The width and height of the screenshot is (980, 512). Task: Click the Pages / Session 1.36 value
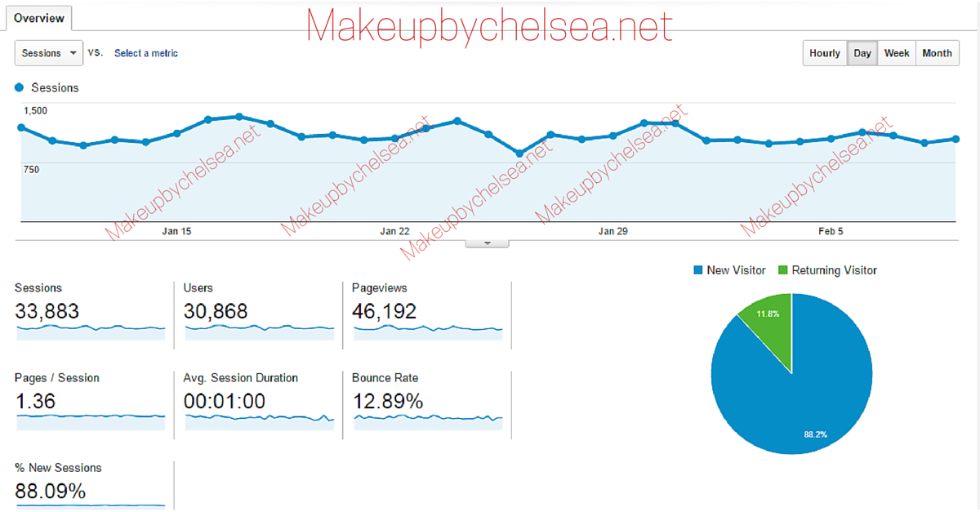[35, 401]
